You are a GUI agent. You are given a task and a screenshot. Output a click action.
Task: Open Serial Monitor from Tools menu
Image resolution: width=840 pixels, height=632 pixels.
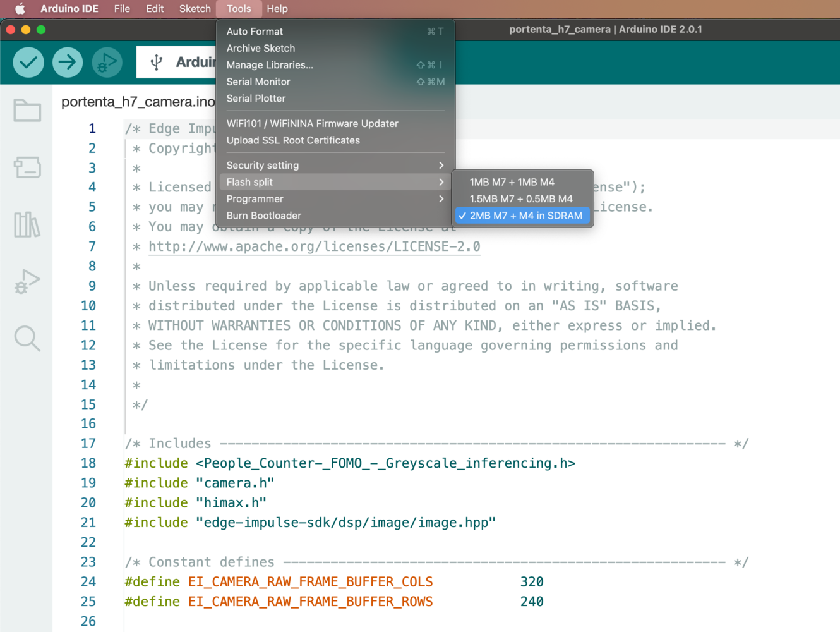pyautogui.click(x=335, y=82)
